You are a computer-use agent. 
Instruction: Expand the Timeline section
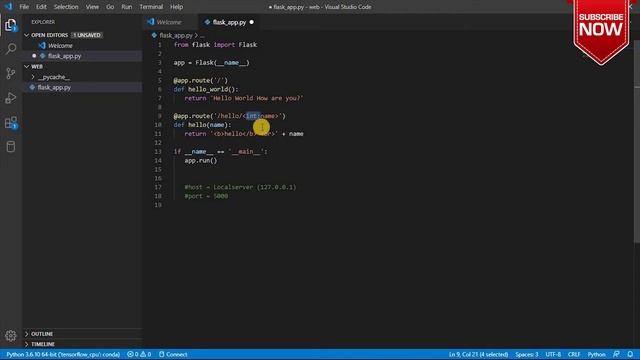tap(42, 344)
